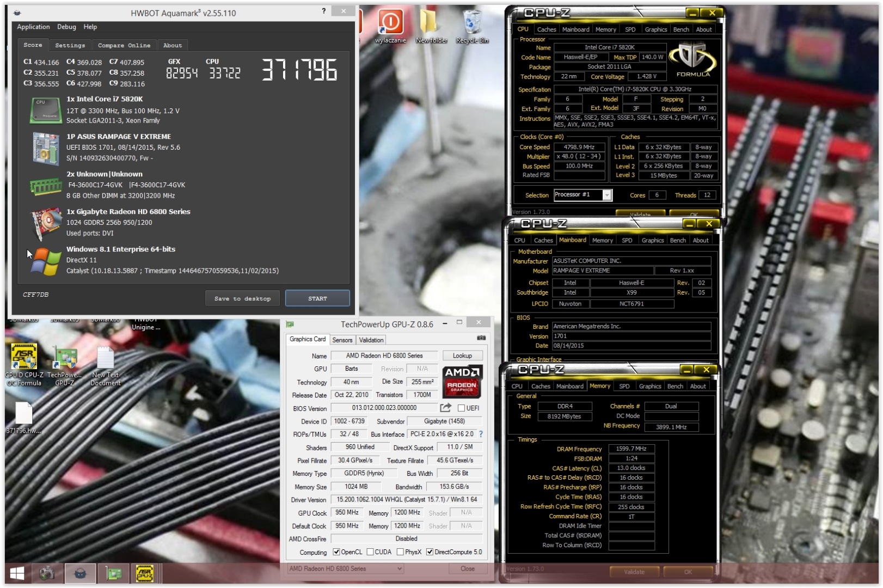Viewport: 883px width, 588px height.
Task: Click the Bus Interface question mark
Action: pyautogui.click(x=481, y=434)
